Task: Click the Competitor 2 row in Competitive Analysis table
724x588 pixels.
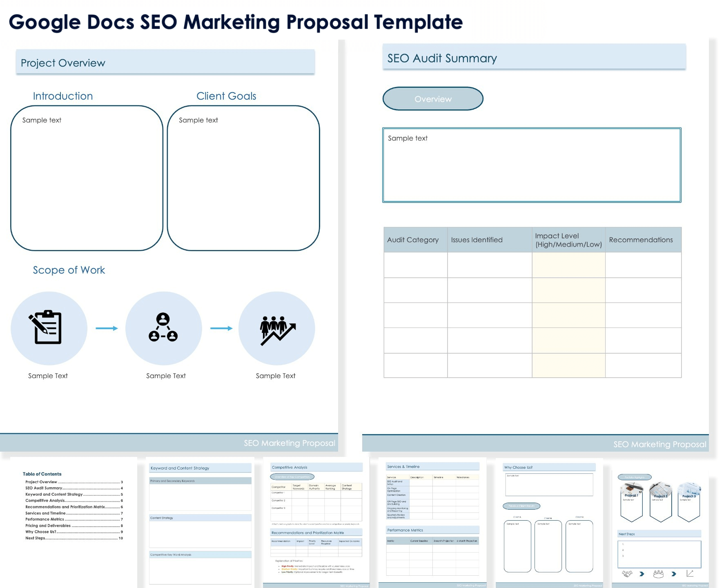Action: click(x=316, y=502)
